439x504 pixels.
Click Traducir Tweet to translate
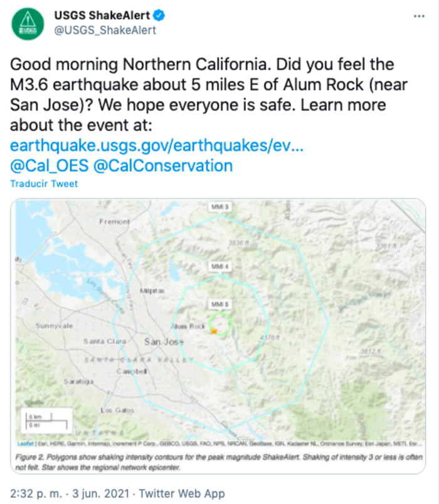click(x=44, y=184)
